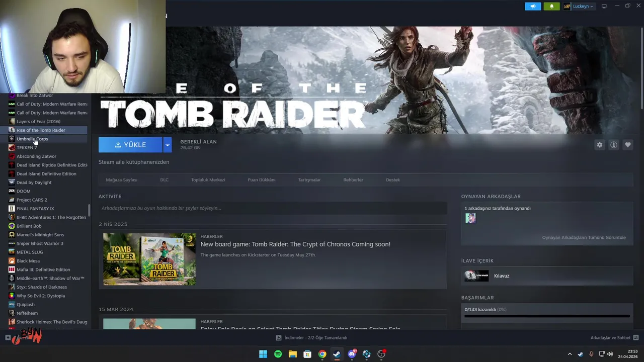Open Arkadaşlar ve Sohbet
The width and height of the screenshot is (644, 362).
pos(615,338)
